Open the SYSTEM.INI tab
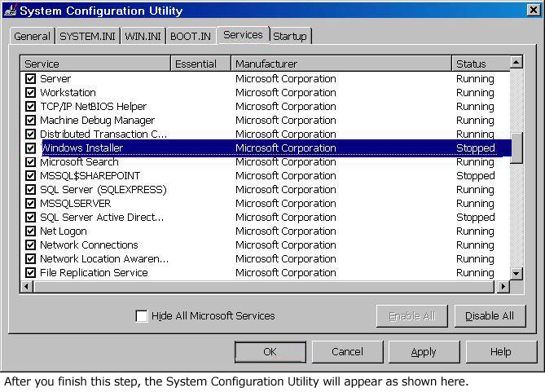 (x=88, y=36)
